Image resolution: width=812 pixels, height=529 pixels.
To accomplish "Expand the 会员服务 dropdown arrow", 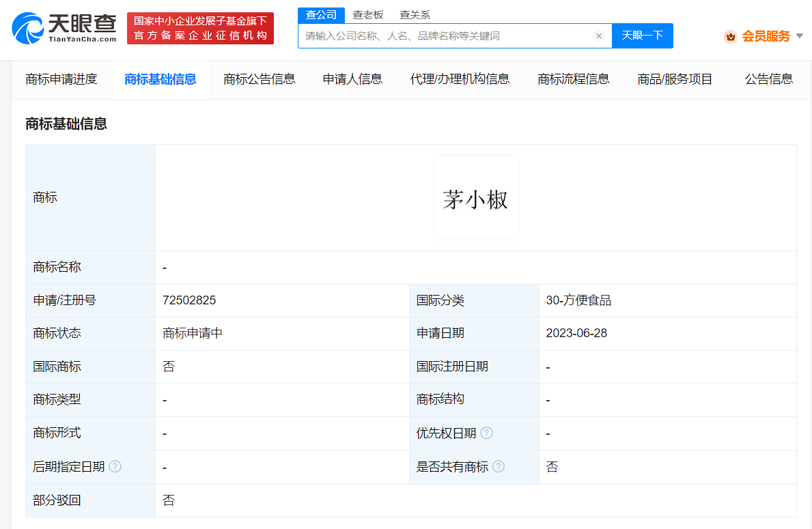I will point(800,35).
